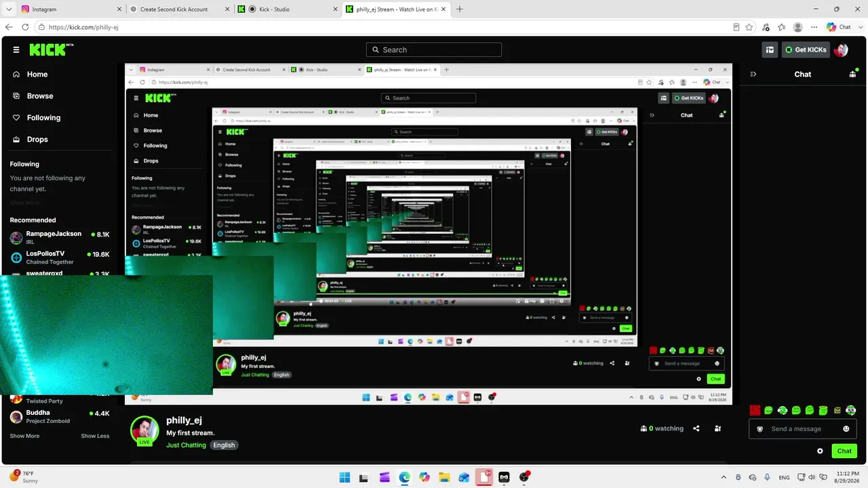Open the emoji picker in chat box
The height and width of the screenshot is (488, 868).
[846, 428]
